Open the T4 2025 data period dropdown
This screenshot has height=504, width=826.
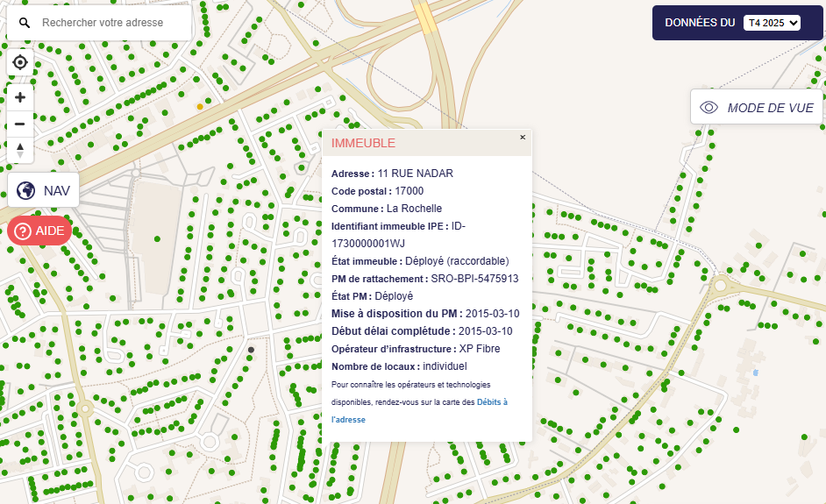pos(772,23)
